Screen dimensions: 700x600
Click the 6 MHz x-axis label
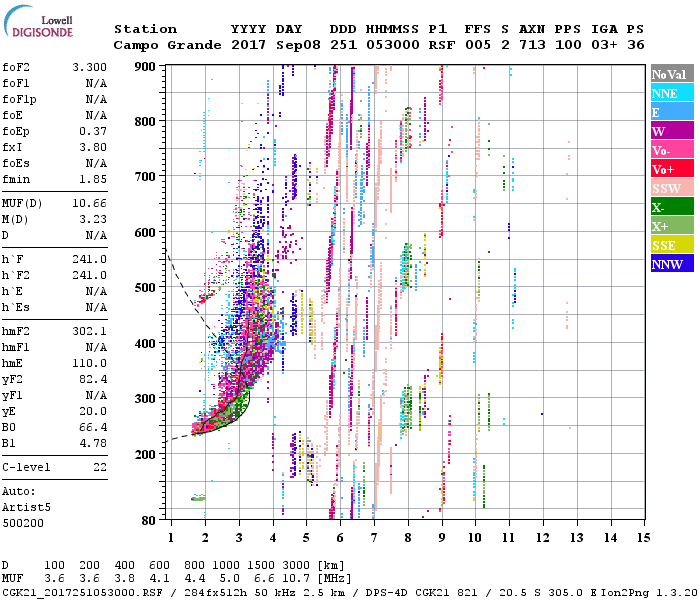340,538
